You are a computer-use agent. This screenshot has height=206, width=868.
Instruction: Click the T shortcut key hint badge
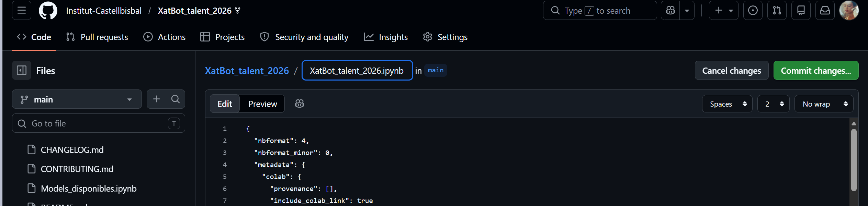(x=174, y=123)
